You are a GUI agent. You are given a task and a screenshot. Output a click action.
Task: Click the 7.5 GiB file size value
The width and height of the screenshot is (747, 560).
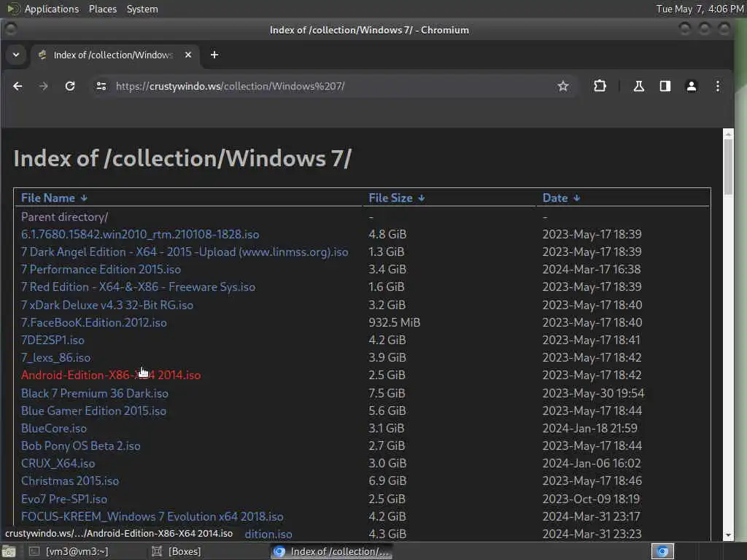click(x=387, y=393)
